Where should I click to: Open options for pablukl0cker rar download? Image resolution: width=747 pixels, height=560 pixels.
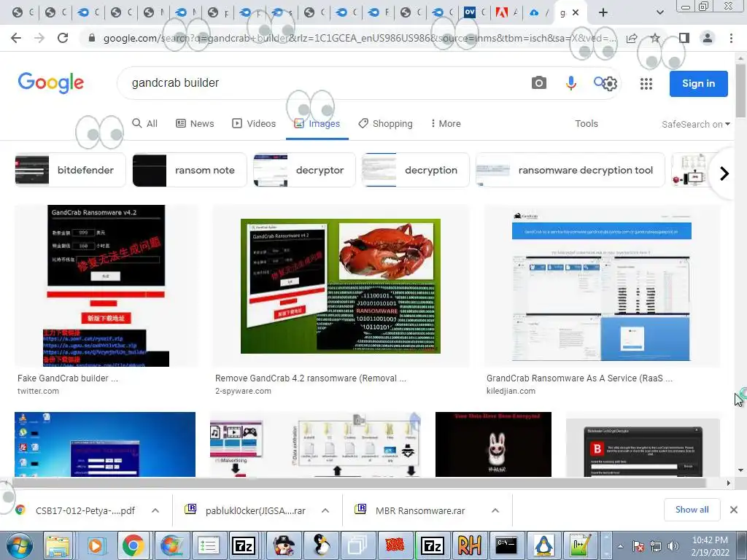tap(325, 510)
